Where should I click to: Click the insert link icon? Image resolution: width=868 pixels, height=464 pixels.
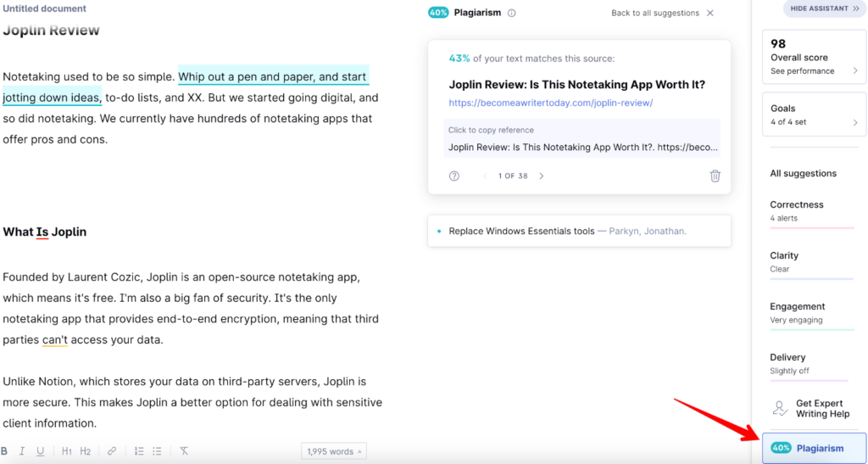112,451
